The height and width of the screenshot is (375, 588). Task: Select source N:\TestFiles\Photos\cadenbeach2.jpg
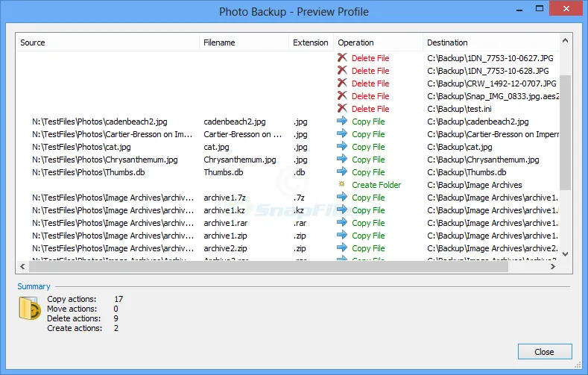coord(100,122)
